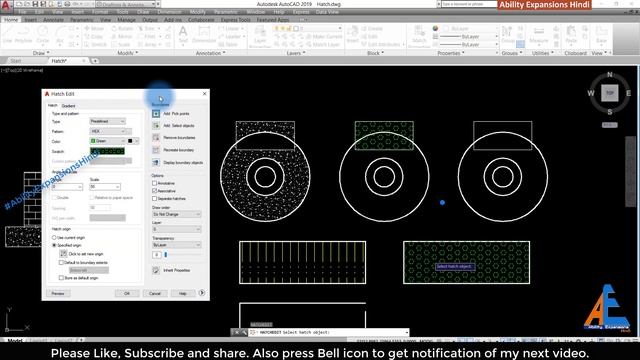Viewport: 640px width, 360px height.
Task: Open the hatch background color dropdown
Action: pyautogui.click(x=133, y=141)
